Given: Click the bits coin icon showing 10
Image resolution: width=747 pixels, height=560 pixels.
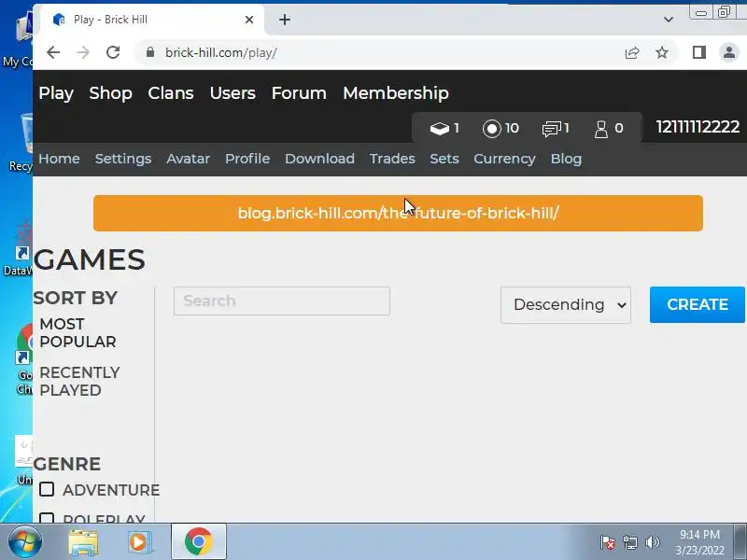Looking at the screenshot, I should point(492,129).
